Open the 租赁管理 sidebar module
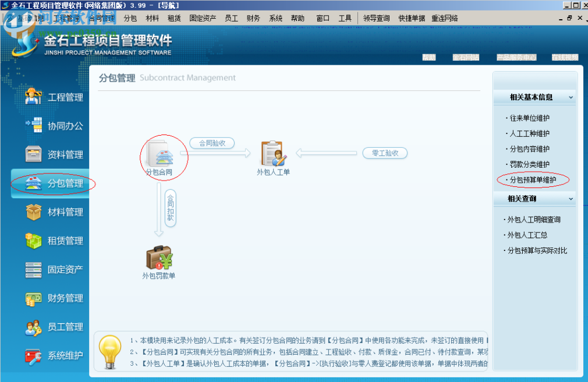 click(54, 240)
